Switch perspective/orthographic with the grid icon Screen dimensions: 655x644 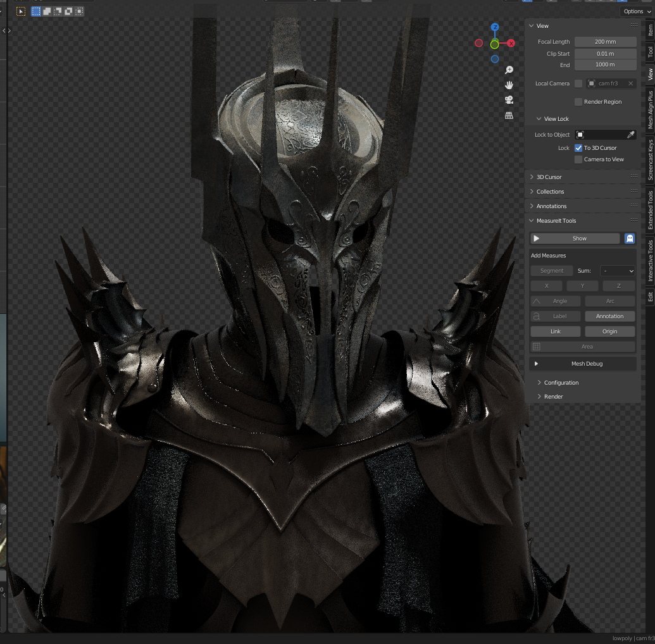coord(509,115)
